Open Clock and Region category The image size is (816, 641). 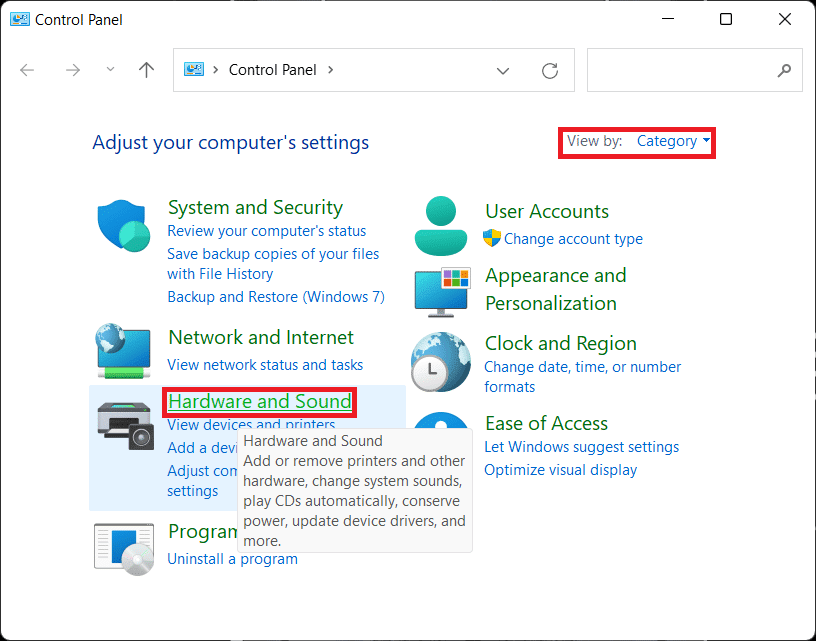click(560, 344)
